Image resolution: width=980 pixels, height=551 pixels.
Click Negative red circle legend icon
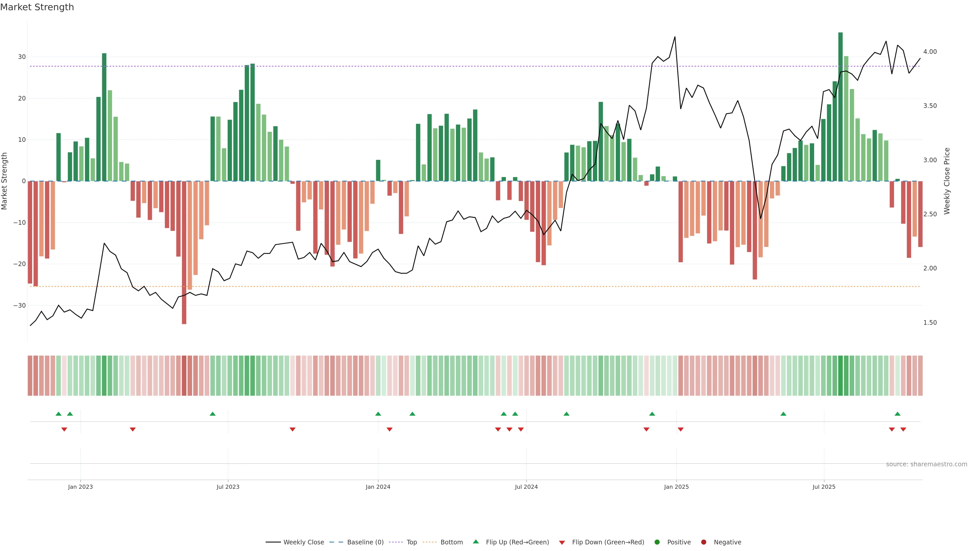tap(703, 542)
